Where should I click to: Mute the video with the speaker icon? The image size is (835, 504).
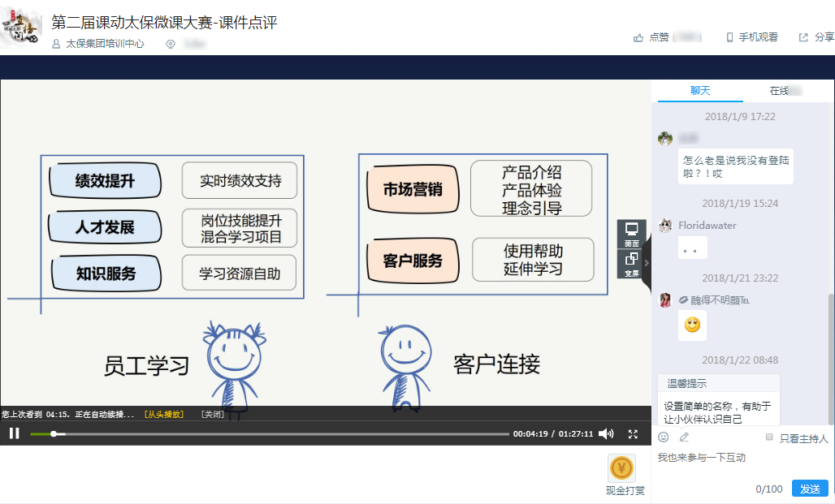[x=606, y=434]
